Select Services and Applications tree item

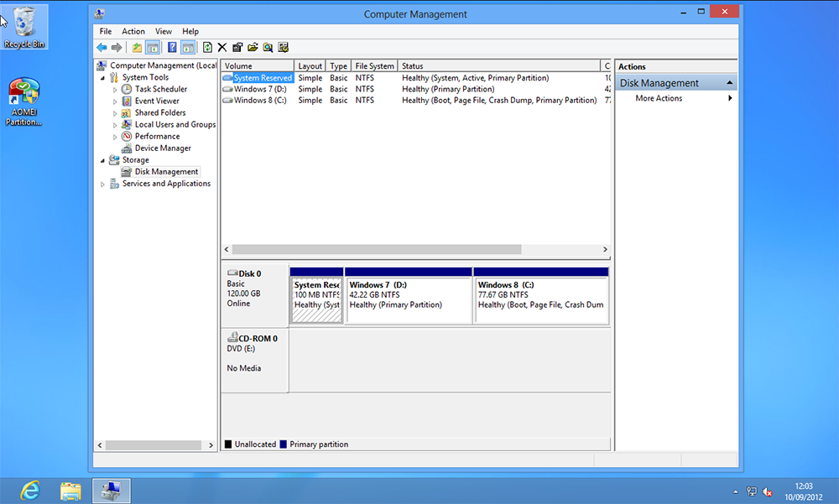166,184
